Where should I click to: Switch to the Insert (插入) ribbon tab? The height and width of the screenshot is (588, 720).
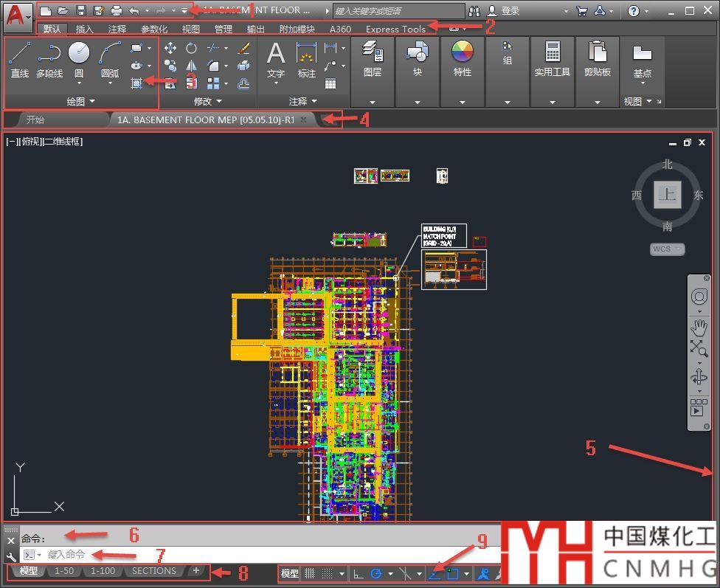pos(85,29)
